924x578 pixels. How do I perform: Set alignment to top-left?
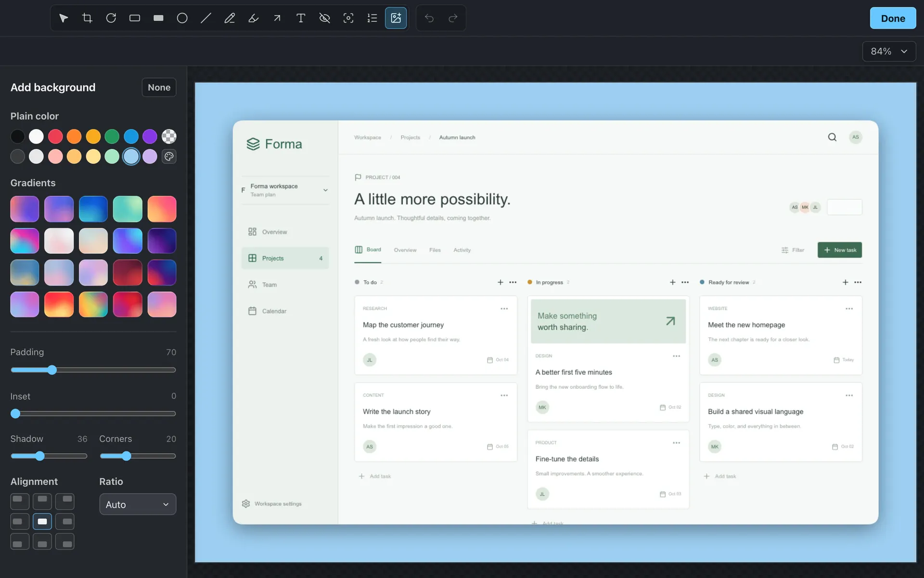[20, 501]
